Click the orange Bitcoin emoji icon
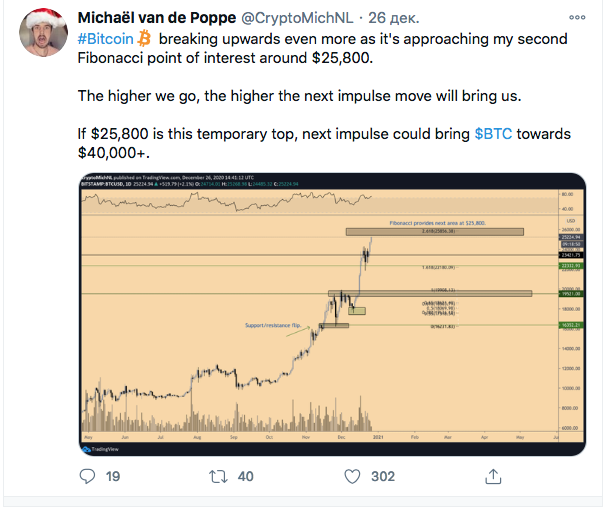The image size is (603, 507). coord(145,38)
